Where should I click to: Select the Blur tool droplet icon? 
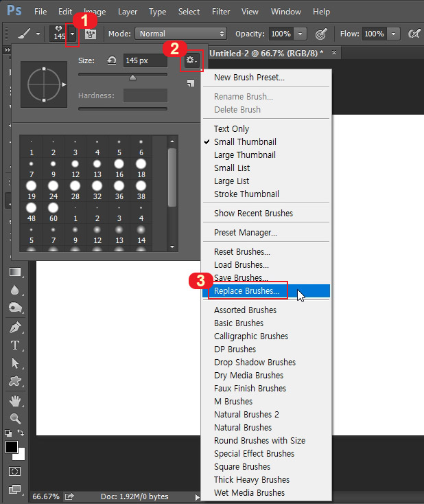(14, 290)
